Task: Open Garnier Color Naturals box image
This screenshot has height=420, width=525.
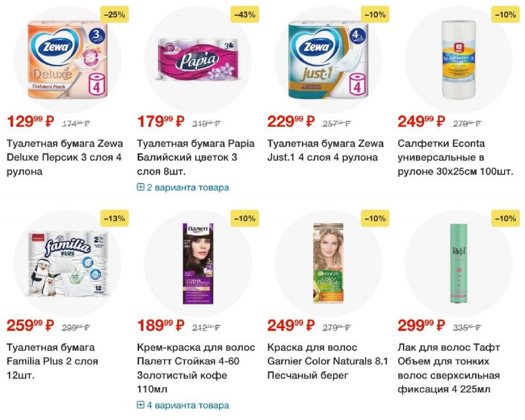Action: click(329, 264)
